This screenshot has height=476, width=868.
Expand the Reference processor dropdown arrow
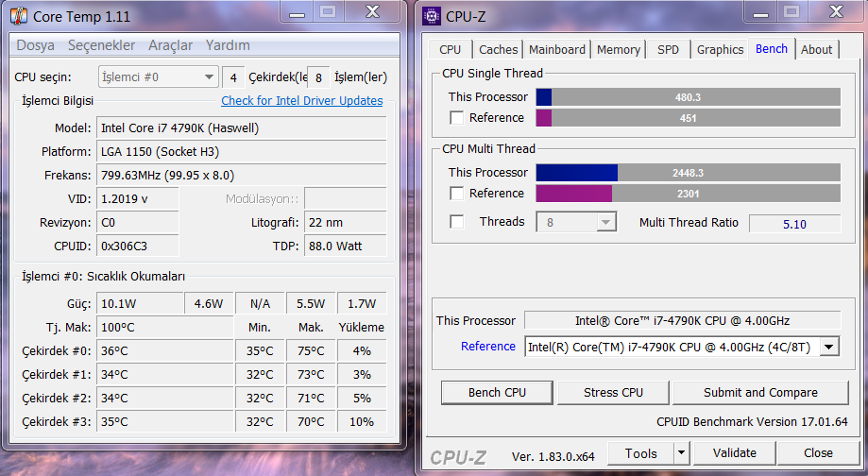click(828, 347)
